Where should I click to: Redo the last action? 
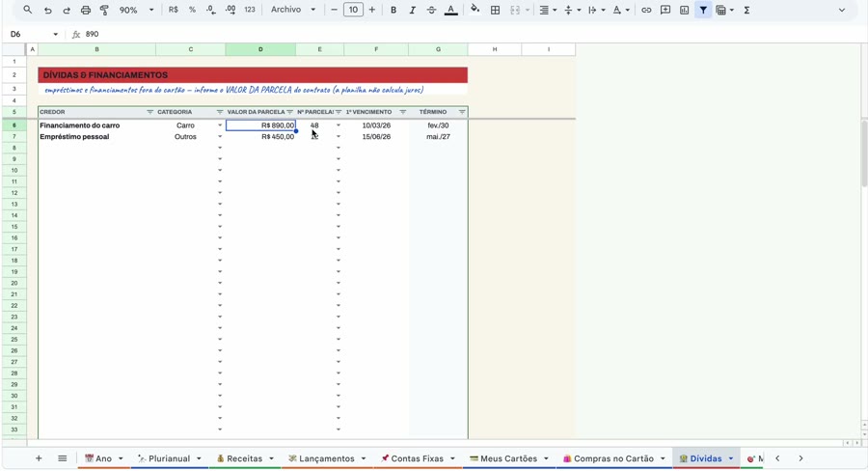tap(67, 10)
